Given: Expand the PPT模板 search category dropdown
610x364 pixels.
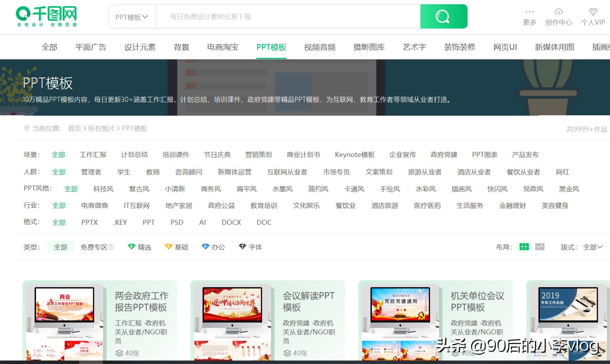Looking at the screenshot, I should coord(132,17).
